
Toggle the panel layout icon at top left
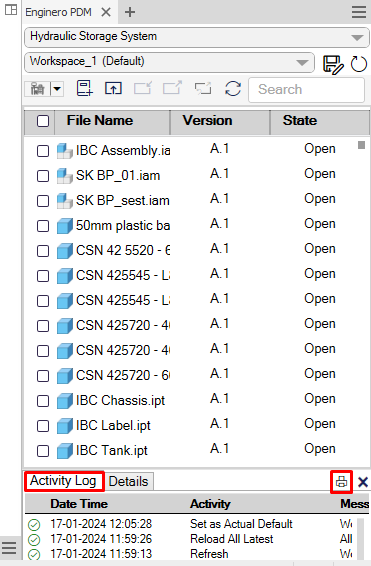[x=11, y=10]
